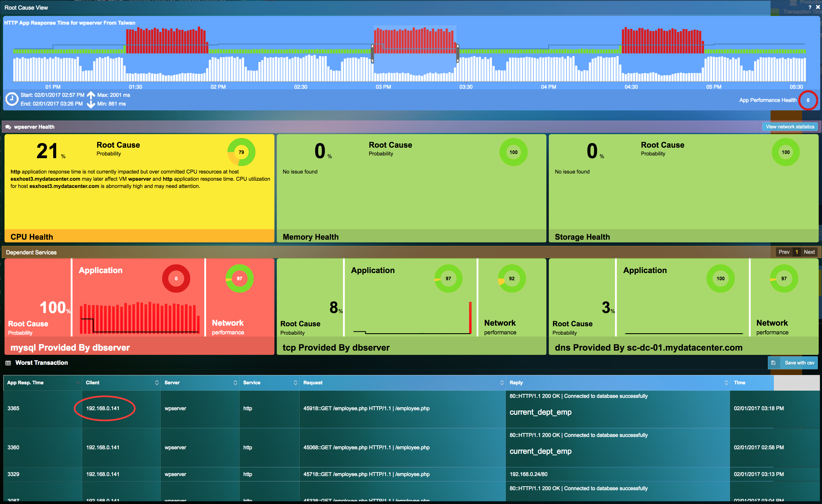Click request 45068::GET /employee.php

pos(366,447)
